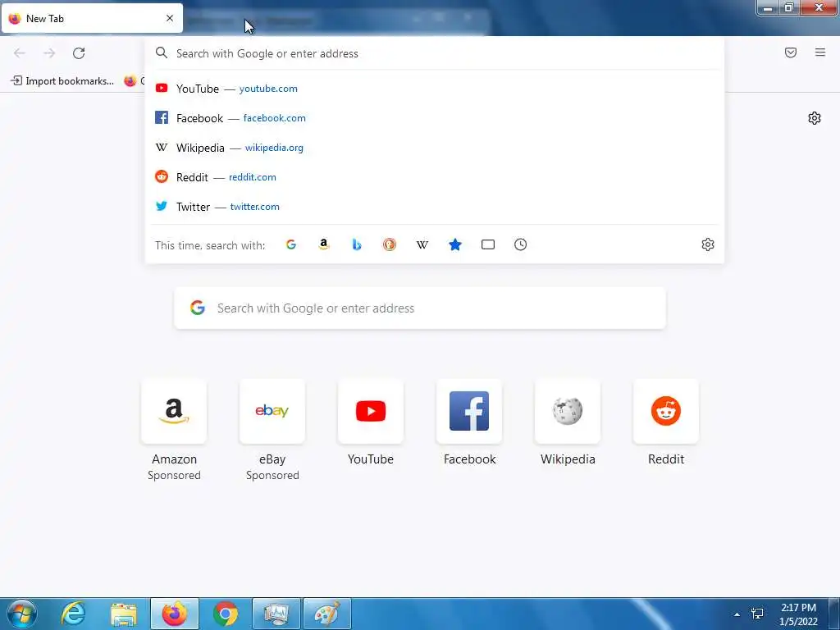Choose Twitter suggestion twitter.com
The width and height of the screenshot is (840, 630).
(435, 206)
